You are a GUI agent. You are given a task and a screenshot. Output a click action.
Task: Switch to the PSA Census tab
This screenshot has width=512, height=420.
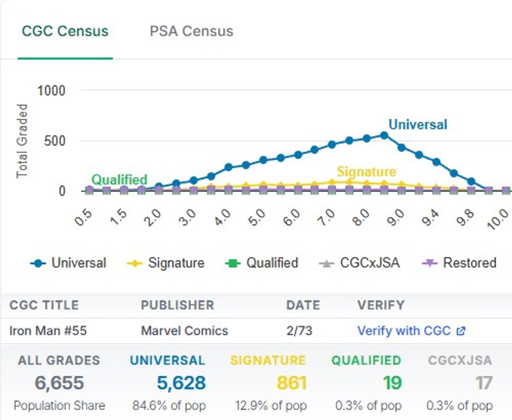191,31
